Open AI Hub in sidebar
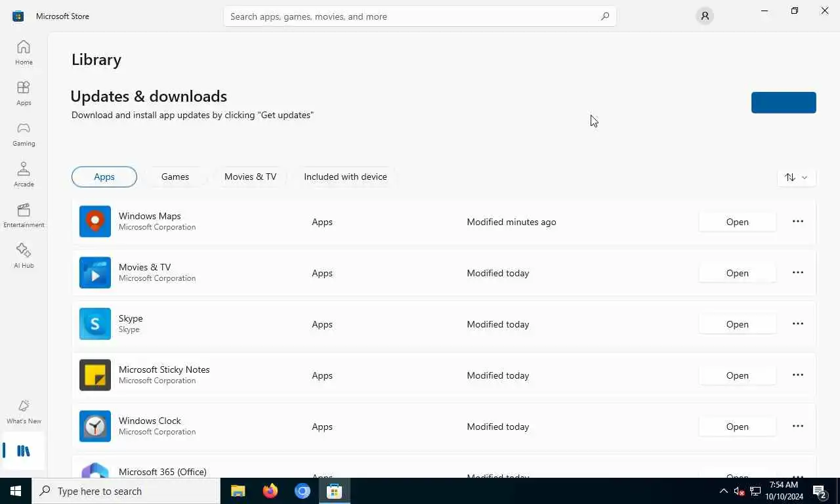The width and height of the screenshot is (840, 504). pos(24,256)
